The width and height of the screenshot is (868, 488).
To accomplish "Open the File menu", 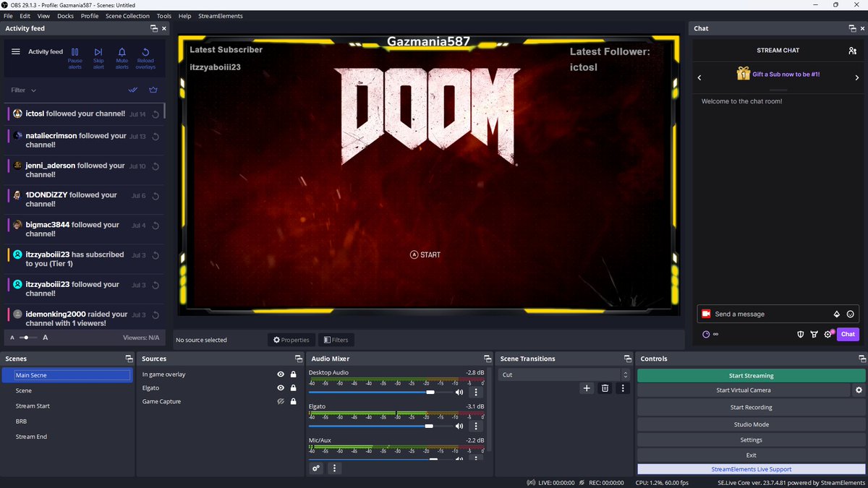I will pos(8,16).
